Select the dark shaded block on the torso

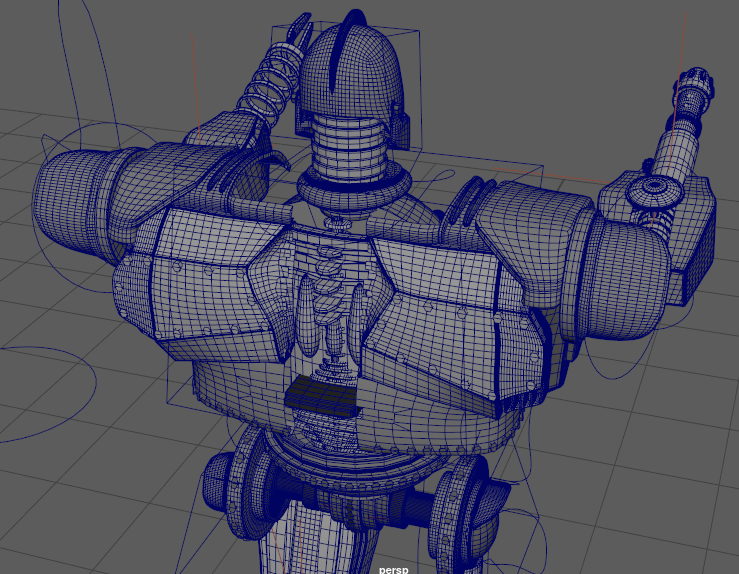(321, 396)
